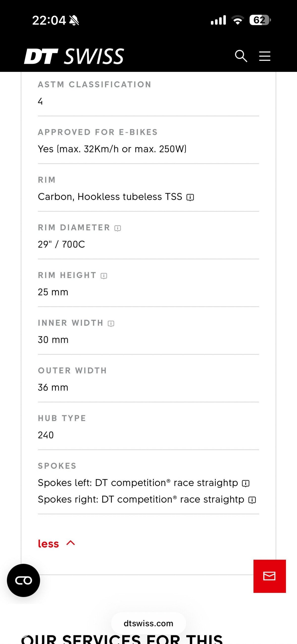
Task: Tap the Wi-Fi status icon
Action: coord(238,20)
